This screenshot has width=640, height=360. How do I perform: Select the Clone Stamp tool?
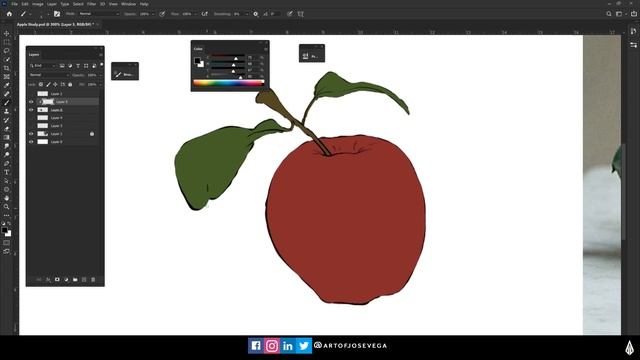pos(7,111)
